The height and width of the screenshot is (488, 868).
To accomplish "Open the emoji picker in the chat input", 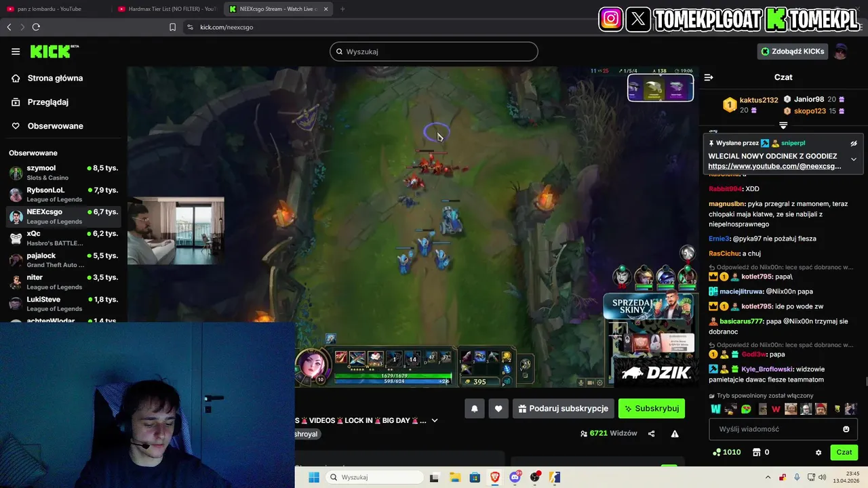I will point(846,429).
